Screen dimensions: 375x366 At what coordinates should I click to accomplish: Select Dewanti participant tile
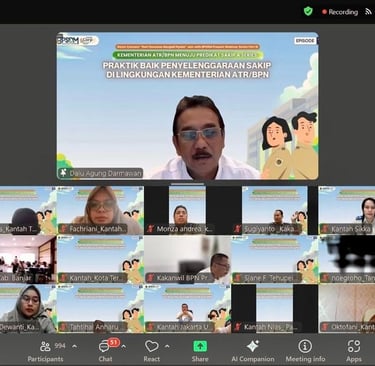pos(28,309)
